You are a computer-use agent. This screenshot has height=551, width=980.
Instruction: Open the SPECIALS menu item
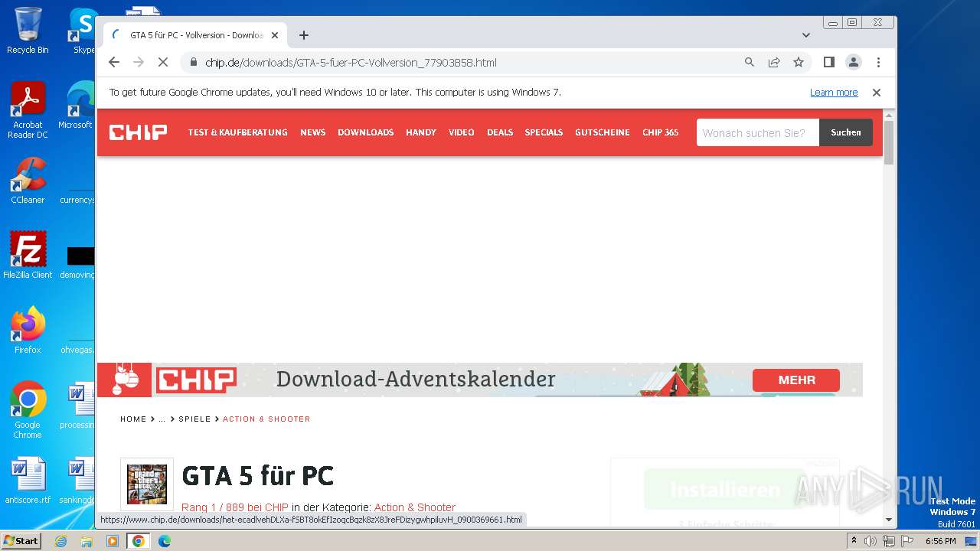[544, 132]
